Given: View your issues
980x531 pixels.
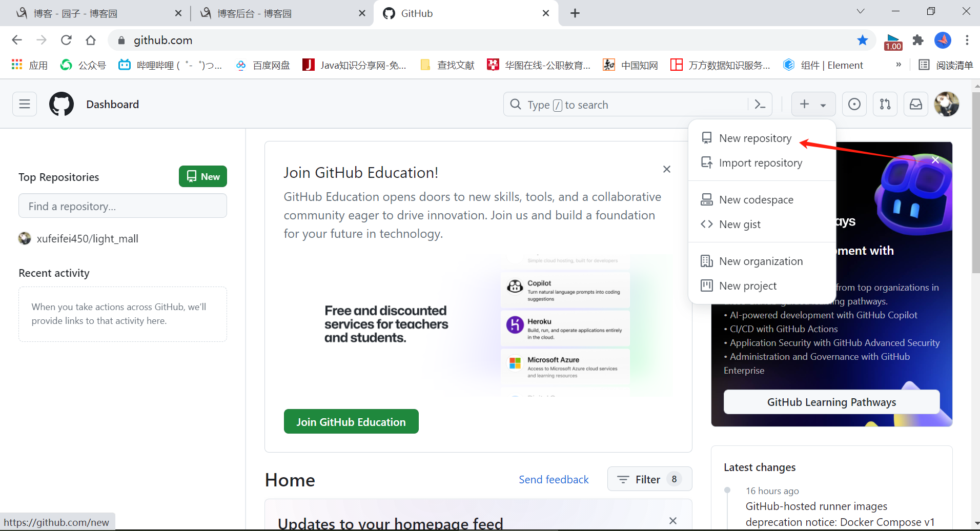Looking at the screenshot, I should 854,104.
